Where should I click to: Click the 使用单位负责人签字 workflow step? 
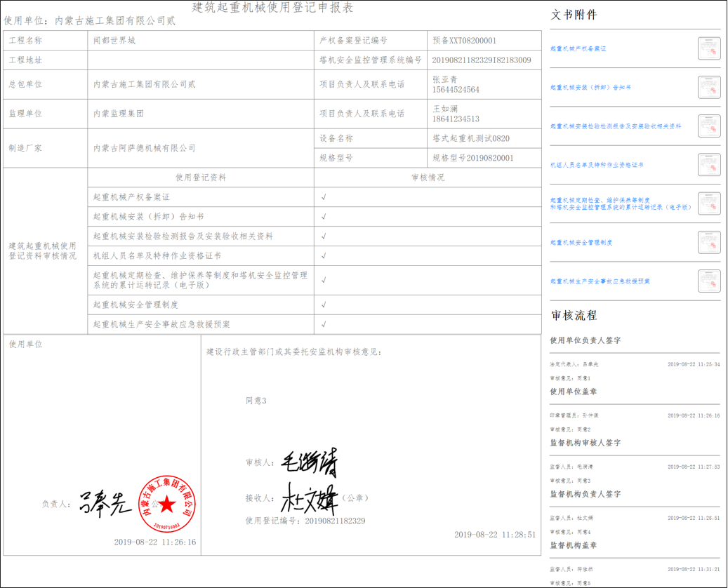pos(585,340)
